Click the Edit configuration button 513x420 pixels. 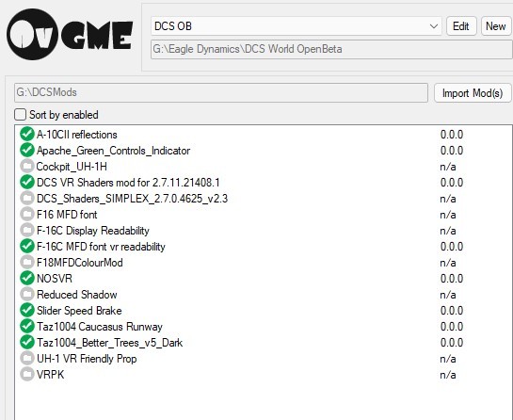click(x=461, y=26)
